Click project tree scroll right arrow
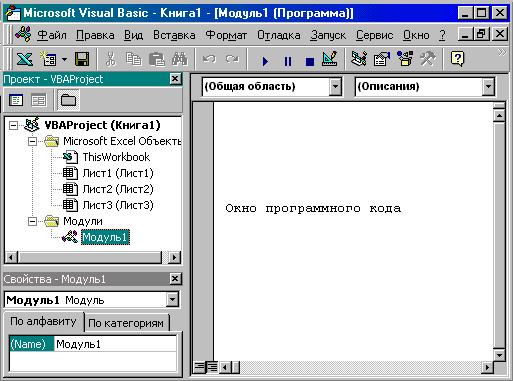 [174, 257]
